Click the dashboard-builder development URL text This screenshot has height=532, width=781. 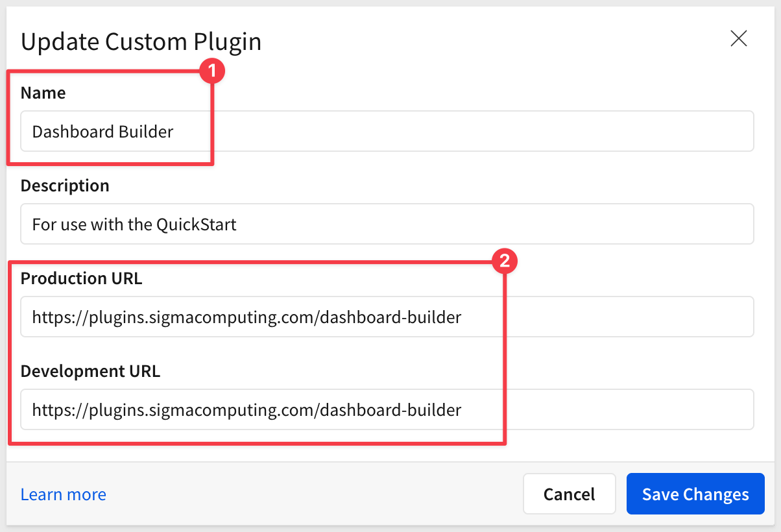tap(246, 410)
